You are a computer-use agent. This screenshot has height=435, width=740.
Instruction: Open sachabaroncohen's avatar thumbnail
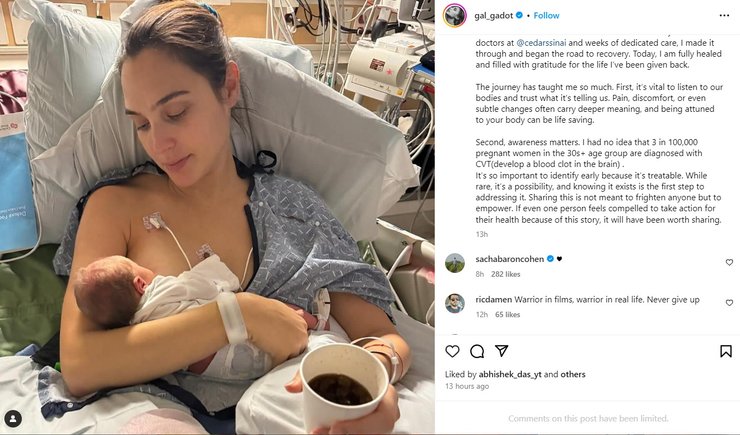pyautogui.click(x=455, y=263)
